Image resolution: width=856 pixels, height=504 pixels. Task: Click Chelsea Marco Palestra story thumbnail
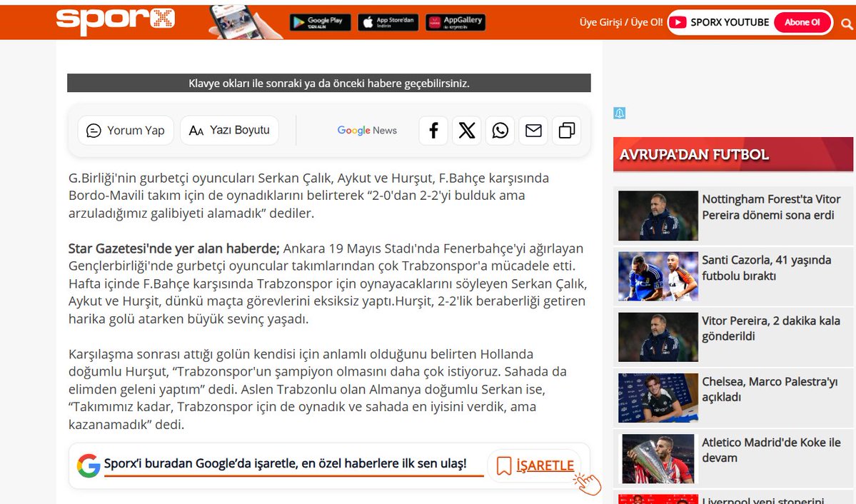658,398
